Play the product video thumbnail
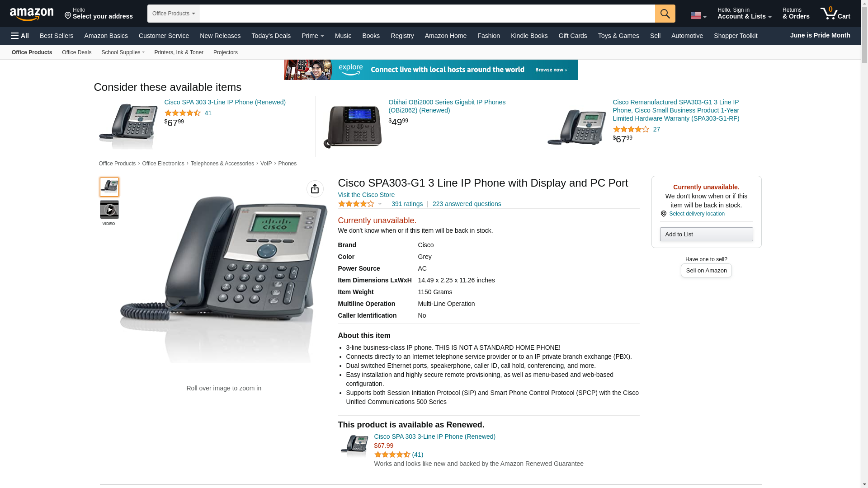Viewport: 868px width, 488px height. click(109, 210)
